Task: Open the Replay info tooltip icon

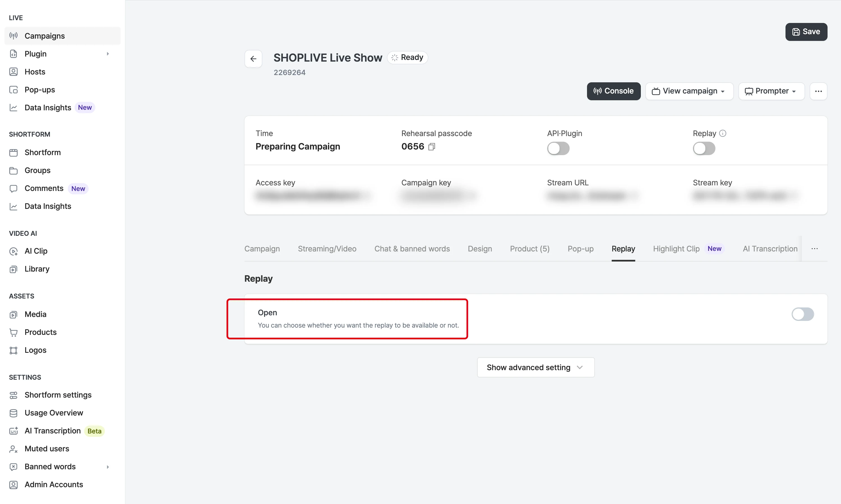Action: [x=723, y=134]
